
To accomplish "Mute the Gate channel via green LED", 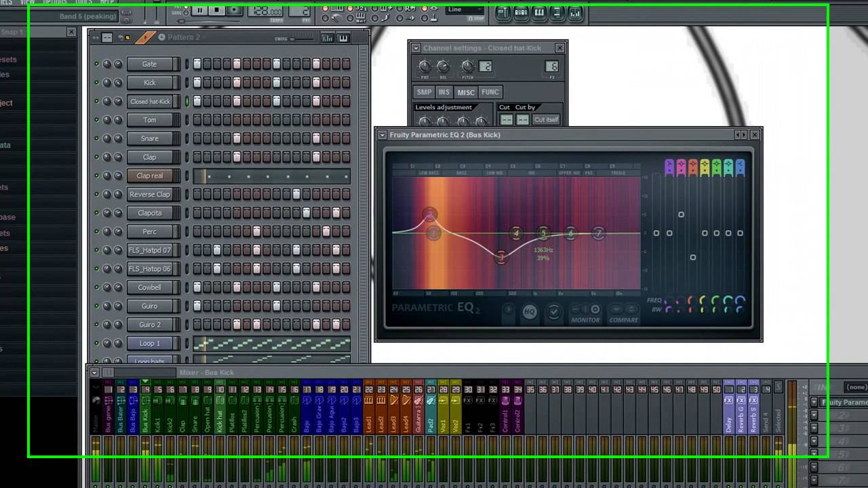I will 96,64.
